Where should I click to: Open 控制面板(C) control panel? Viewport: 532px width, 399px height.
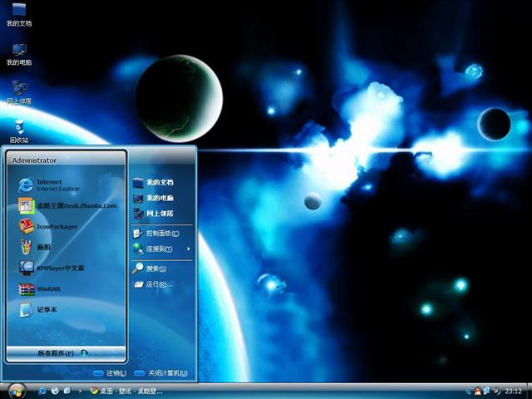pos(161,233)
